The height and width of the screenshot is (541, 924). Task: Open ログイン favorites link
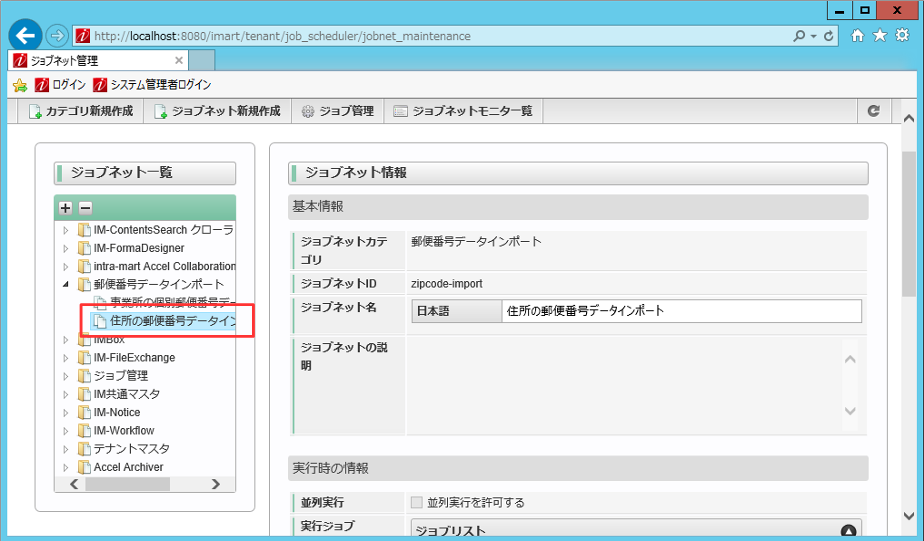61,85
